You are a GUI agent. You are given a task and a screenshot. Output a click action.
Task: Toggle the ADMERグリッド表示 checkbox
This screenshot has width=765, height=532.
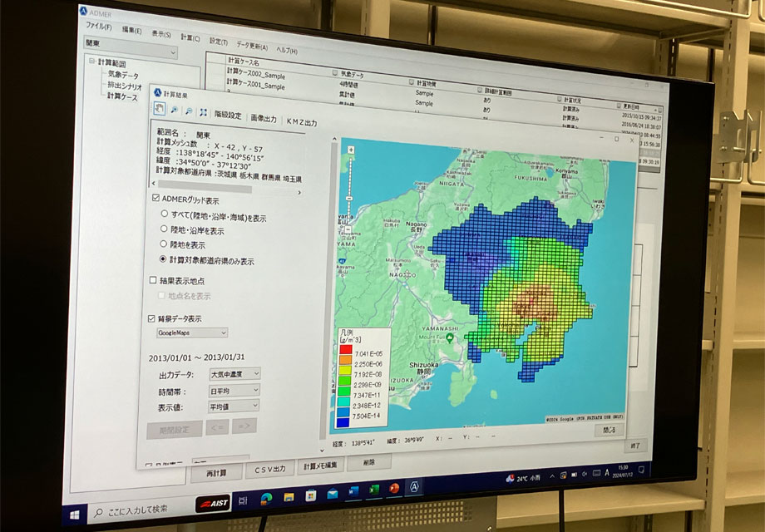tap(155, 198)
